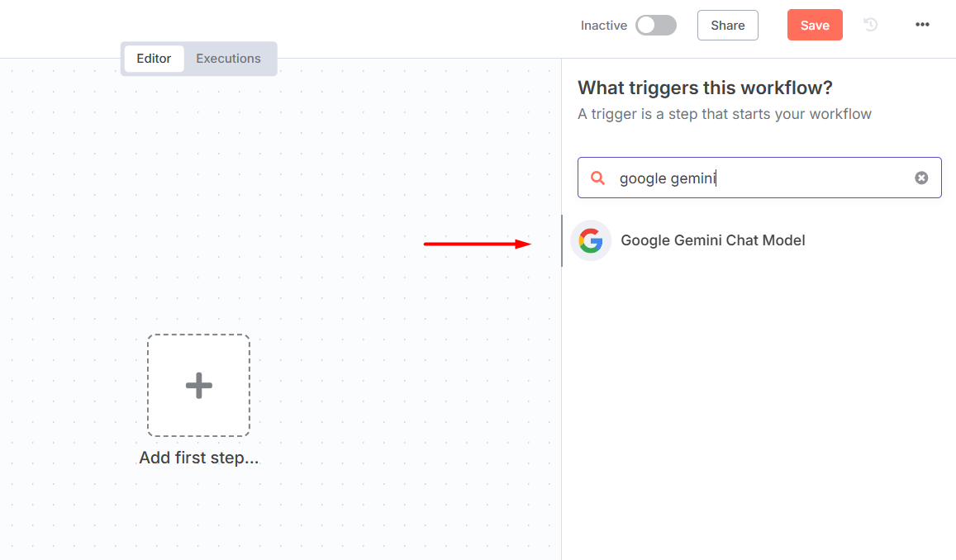Image resolution: width=956 pixels, height=560 pixels.
Task: Click the trigger description subtitle text
Action: (725, 114)
